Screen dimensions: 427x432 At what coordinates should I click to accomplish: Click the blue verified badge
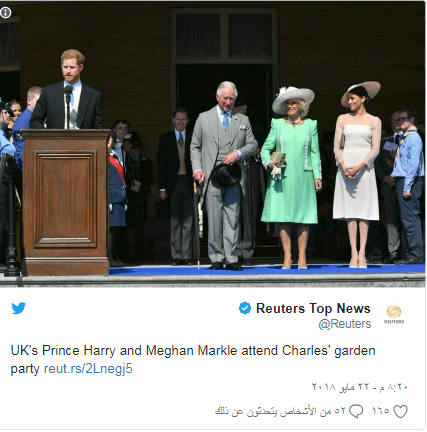pos(245,308)
